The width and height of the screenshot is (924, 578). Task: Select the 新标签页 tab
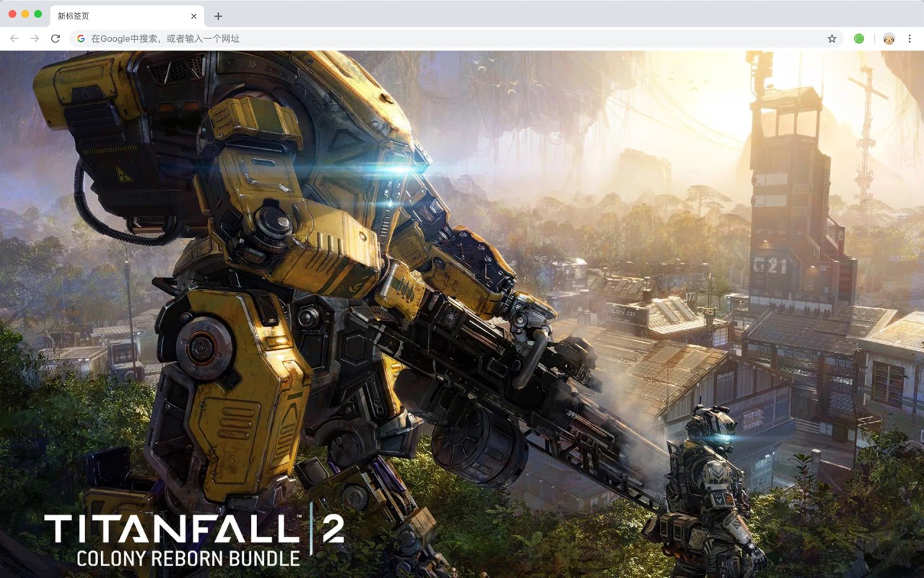127,16
